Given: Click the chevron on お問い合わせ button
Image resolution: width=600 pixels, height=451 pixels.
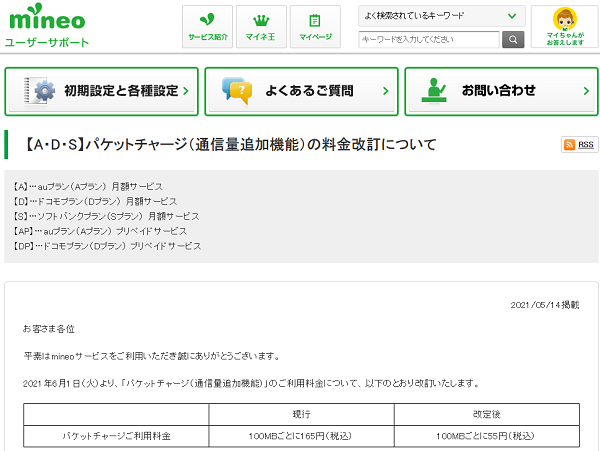Looking at the screenshot, I should tap(586, 91).
